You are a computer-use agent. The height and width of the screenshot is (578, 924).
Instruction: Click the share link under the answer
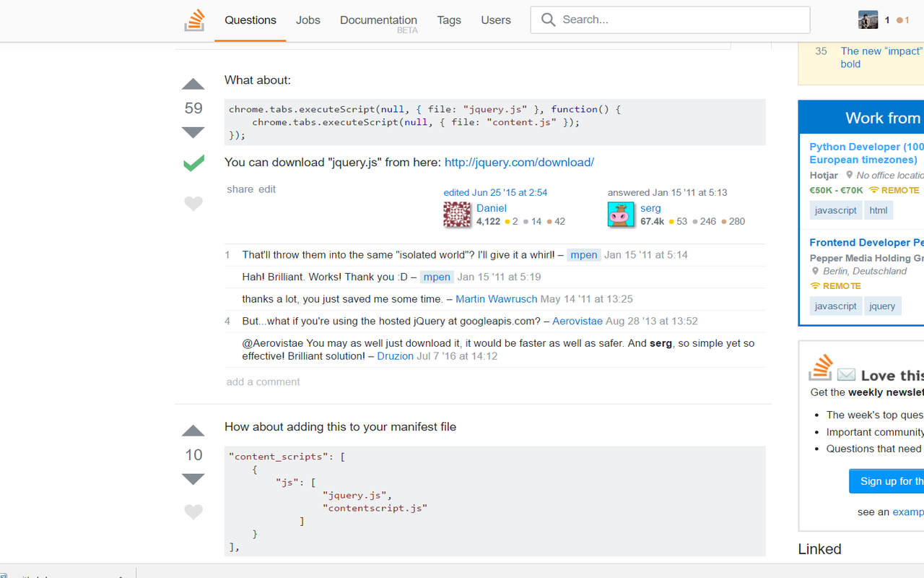(240, 189)
